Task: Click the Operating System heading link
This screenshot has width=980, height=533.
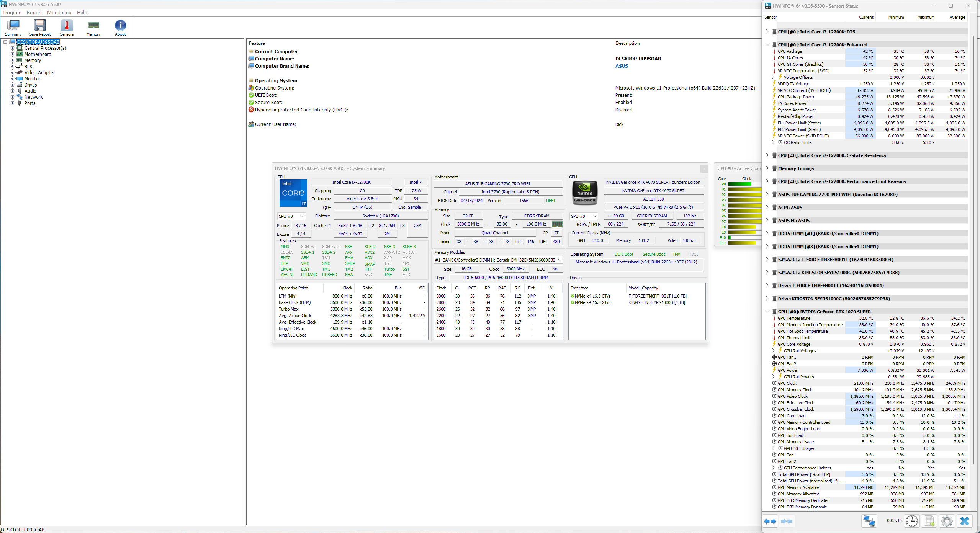Action: pos(276,81)
